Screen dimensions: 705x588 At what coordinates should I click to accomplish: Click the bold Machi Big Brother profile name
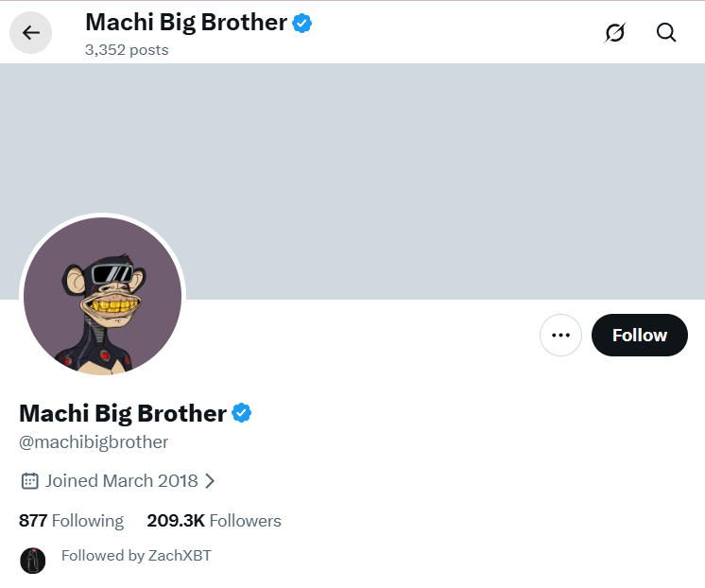tap(122, 413)
